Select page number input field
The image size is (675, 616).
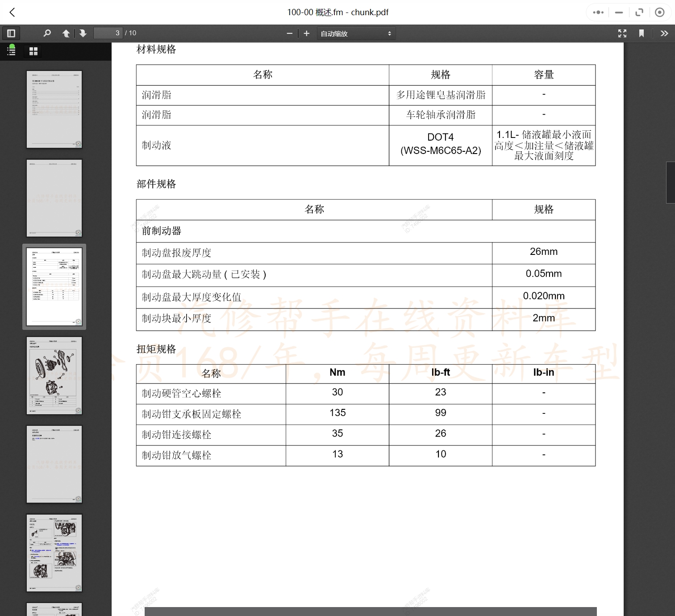point(108,33)
